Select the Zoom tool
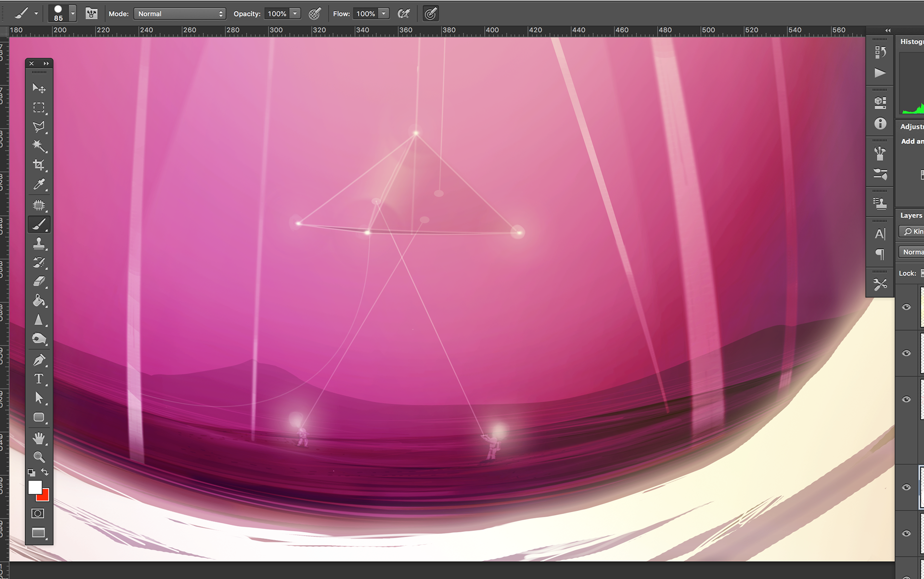Viewport: 924px width, 579px height. 39,457
